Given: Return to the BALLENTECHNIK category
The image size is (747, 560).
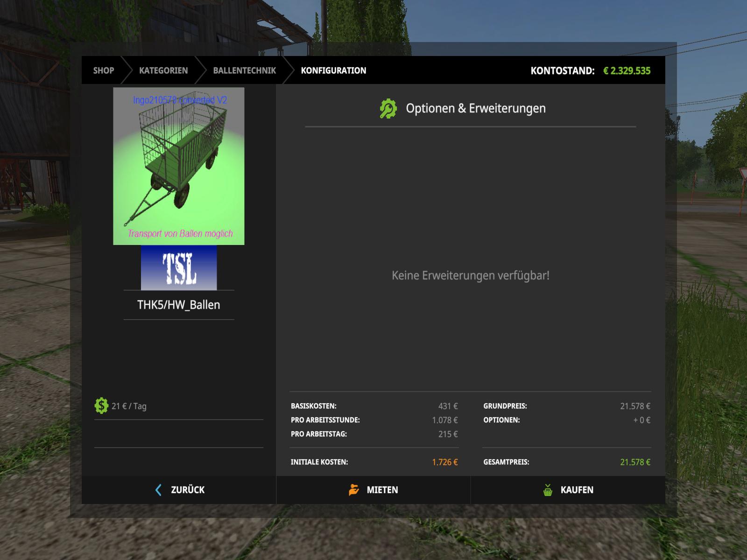Looking at the screenshot, I should pyautogui.click(x=244, y=70).
